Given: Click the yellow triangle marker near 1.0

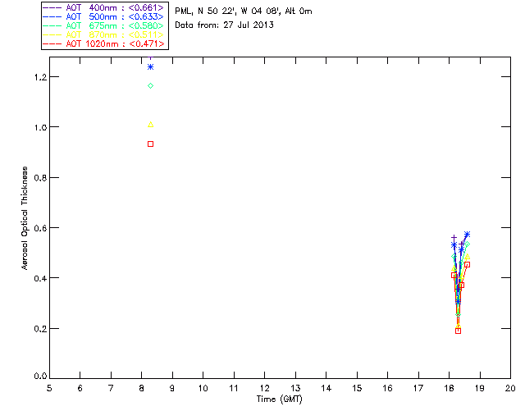Looking at the screenshot, I should (150, 125).
